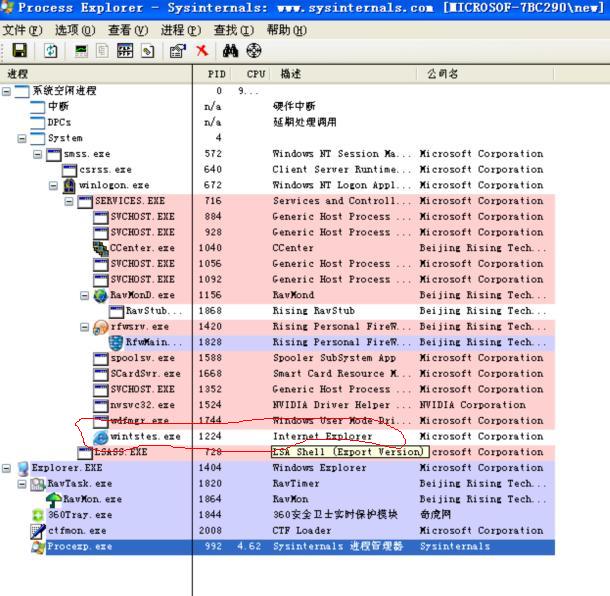Image resolution: width=610 pixels, height=596 pixels.
Task: Click PID value 1224
Action: [210, 436]
